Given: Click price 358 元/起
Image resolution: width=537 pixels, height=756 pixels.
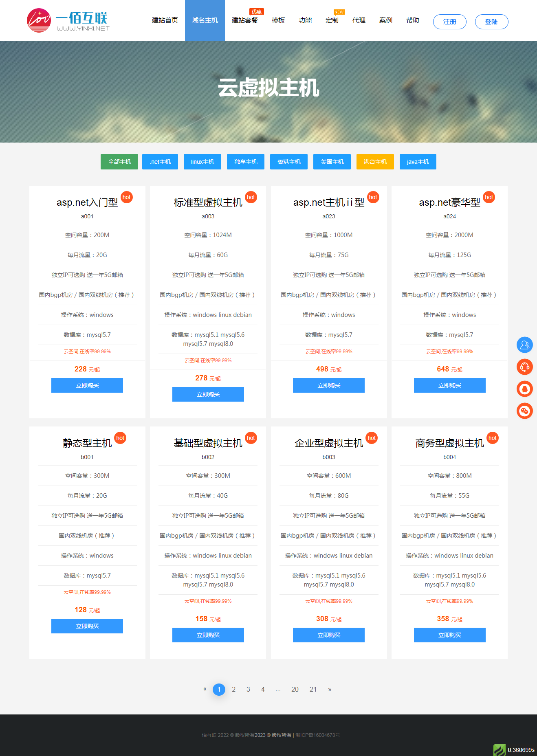Looking at the screenshot, I should 450,619.
